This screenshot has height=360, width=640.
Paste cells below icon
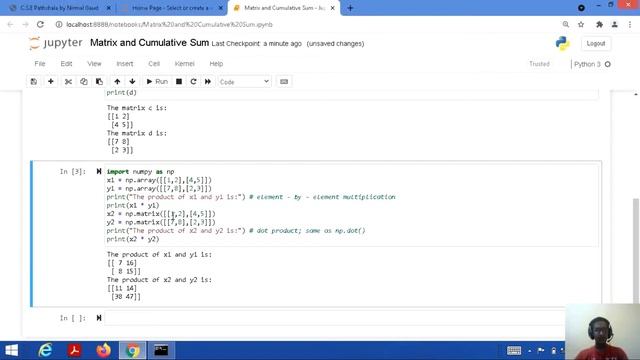(x=99, y=82)
